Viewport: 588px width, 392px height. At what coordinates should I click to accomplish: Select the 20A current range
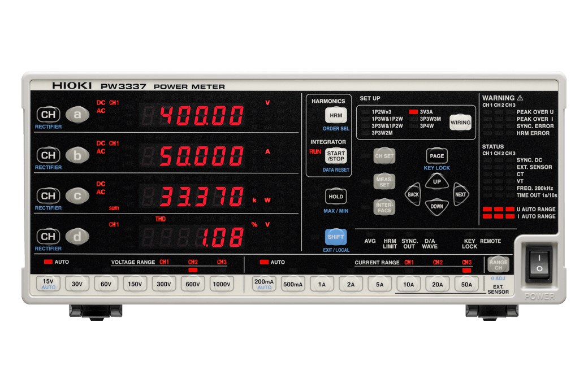(x=437, y=285)
